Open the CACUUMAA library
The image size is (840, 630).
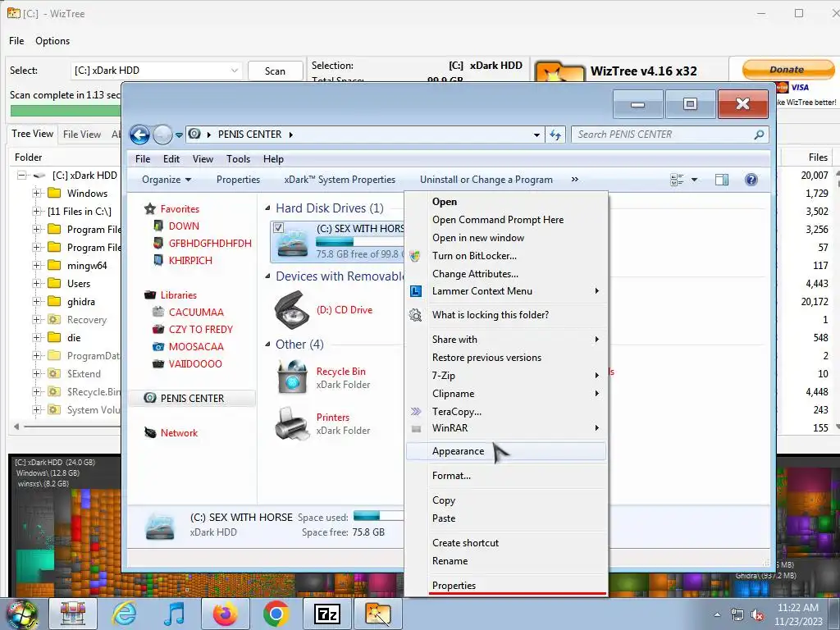[x=196, y=313]
